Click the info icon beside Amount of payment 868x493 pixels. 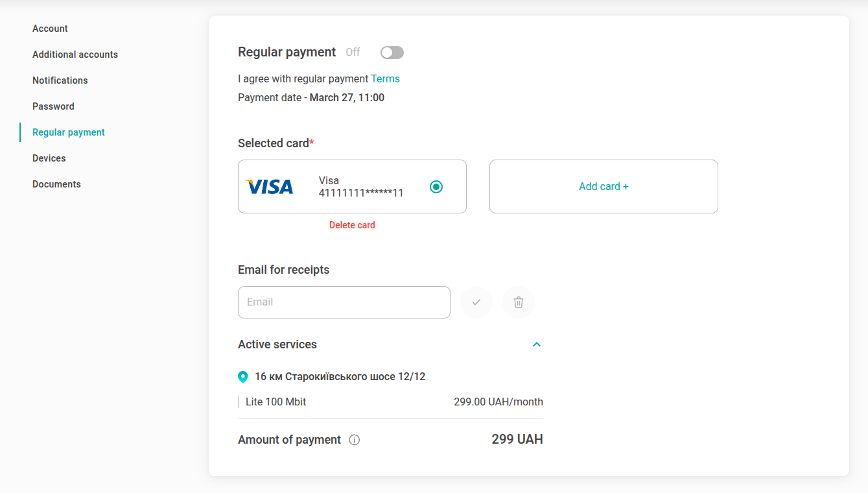coord(355,440)
